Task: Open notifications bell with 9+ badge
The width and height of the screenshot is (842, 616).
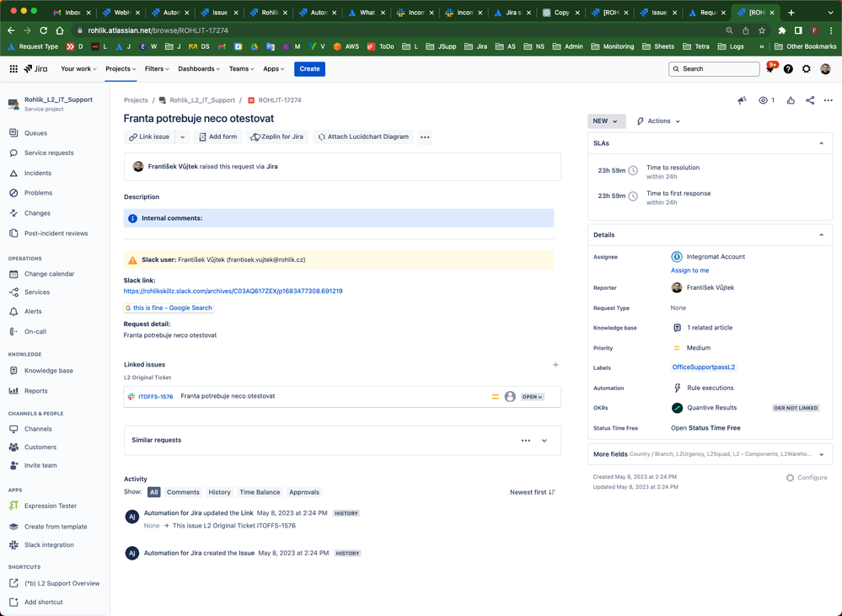Action: (770, 69)
